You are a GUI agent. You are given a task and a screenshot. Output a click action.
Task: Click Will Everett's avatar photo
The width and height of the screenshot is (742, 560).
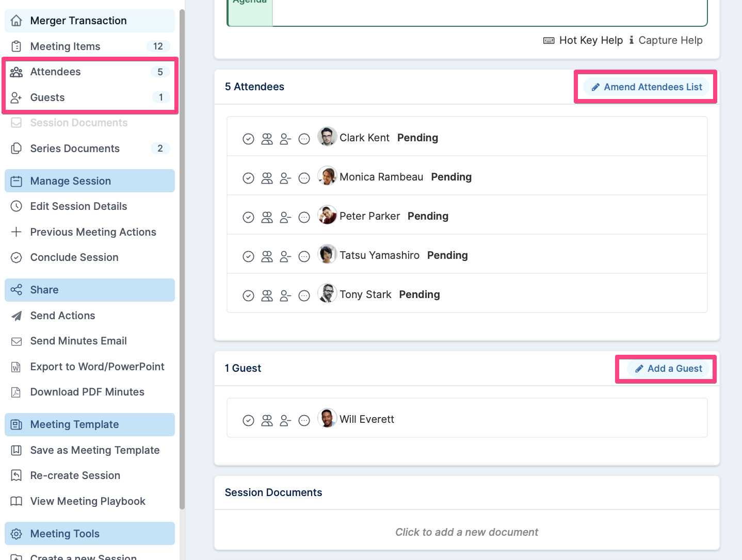coord(327,418)
